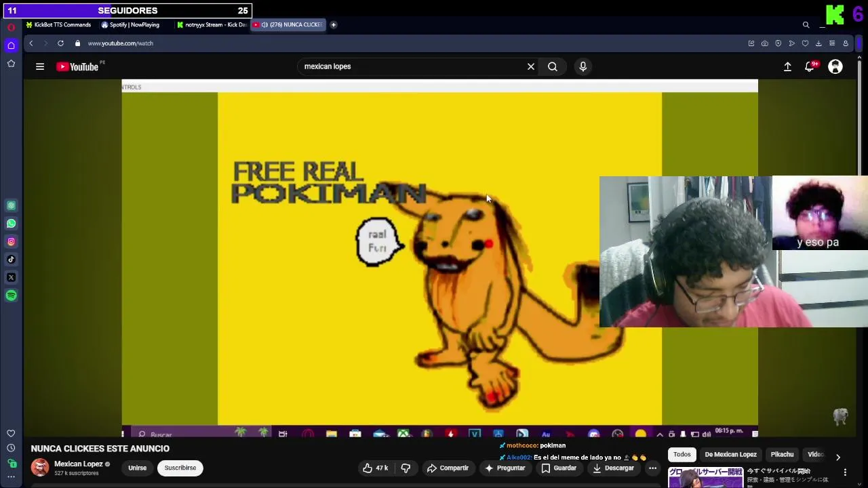Select the De Mexican Lopez chip
This screenshot has height=488, width=868.
point(730,455)
